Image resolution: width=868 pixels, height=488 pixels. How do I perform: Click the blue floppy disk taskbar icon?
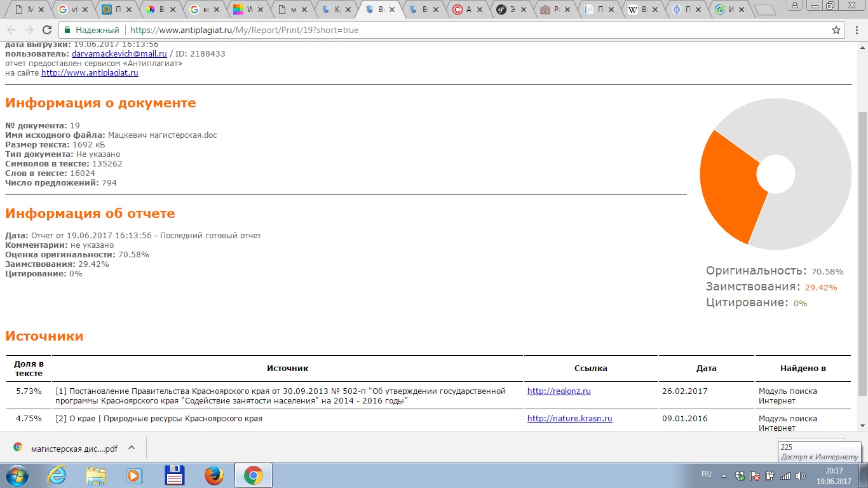click(x=175, y=475)
